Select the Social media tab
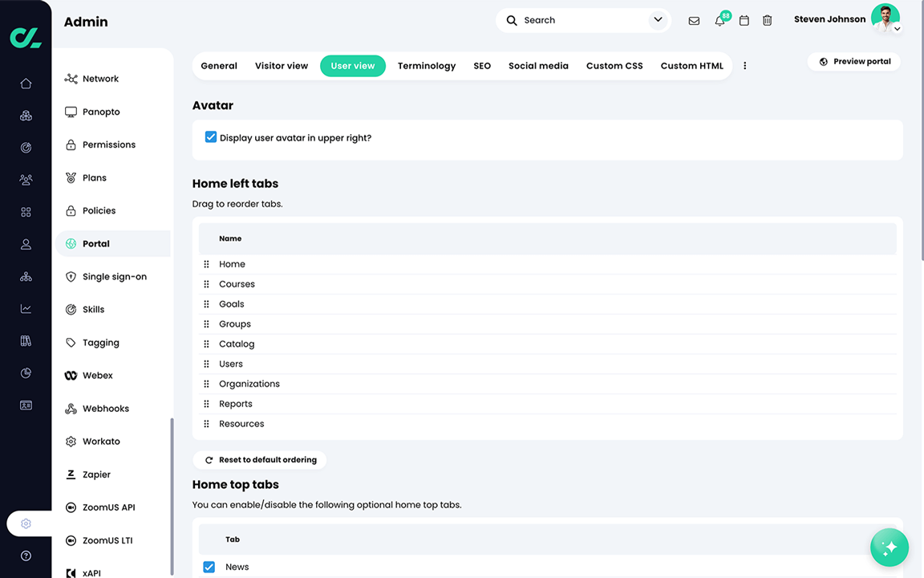924x578 pixels. 538,65
